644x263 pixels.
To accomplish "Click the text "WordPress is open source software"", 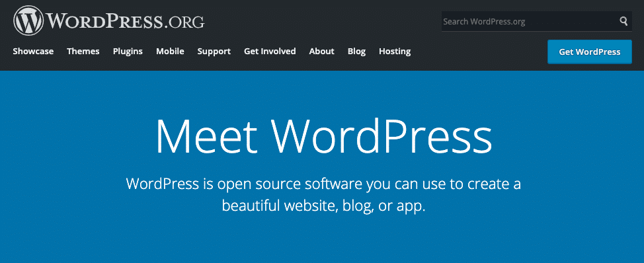I will (245, 184).
